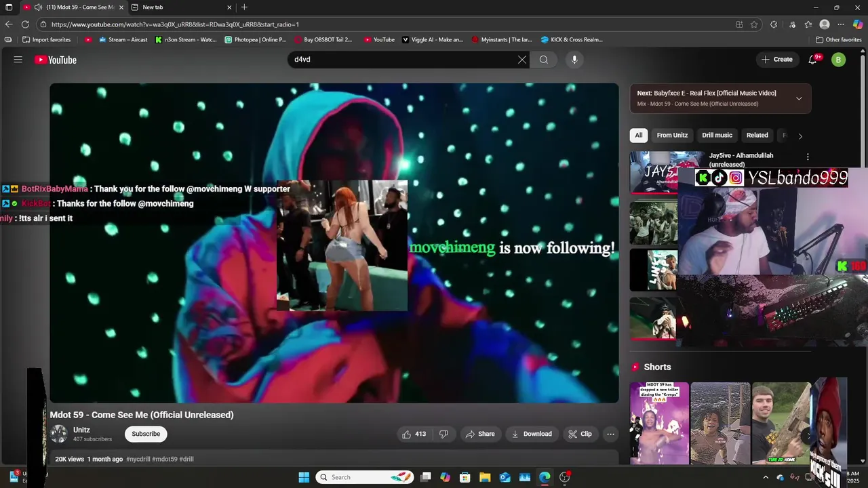Open the MDOT 59 Shorts thumbnail

point(659,423)
